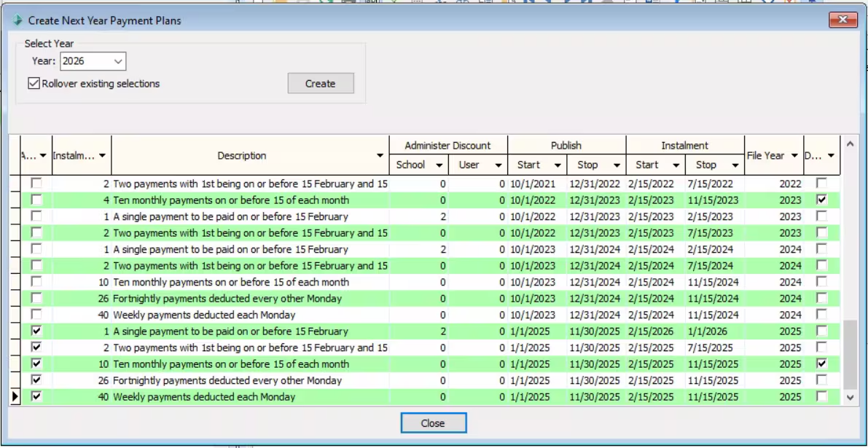Viewport: 868px width, 448px height.
Task: Open the School column filter arrow
Action: tap(439, 165)
